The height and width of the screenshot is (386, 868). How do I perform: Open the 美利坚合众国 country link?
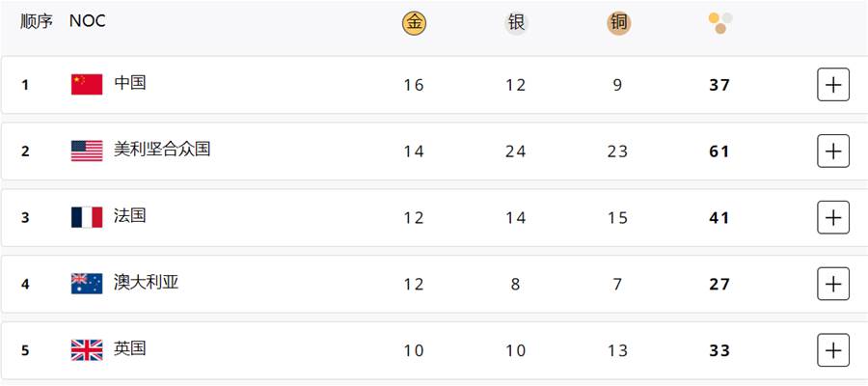click(162, 150)
